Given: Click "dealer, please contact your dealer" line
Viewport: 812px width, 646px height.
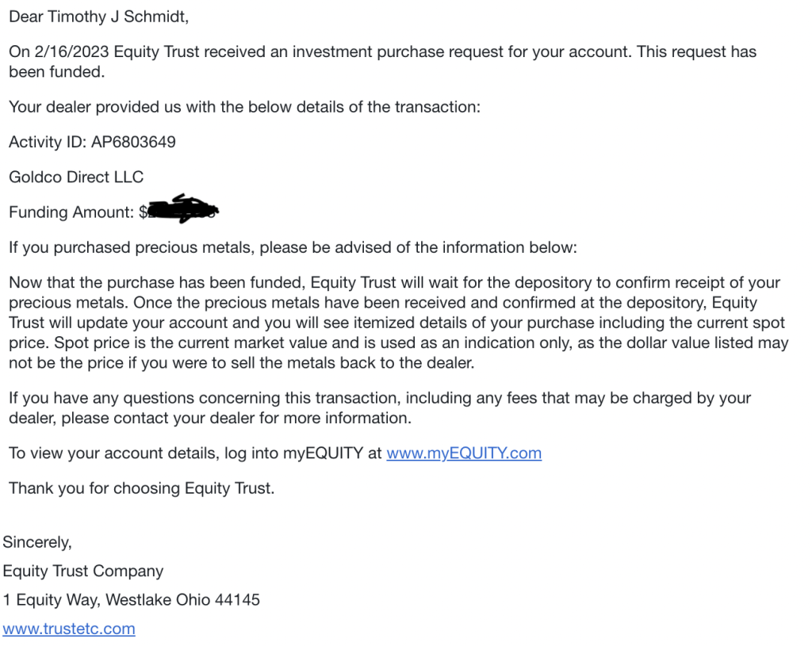Looking at the screenshot, I should pos(210,419).
